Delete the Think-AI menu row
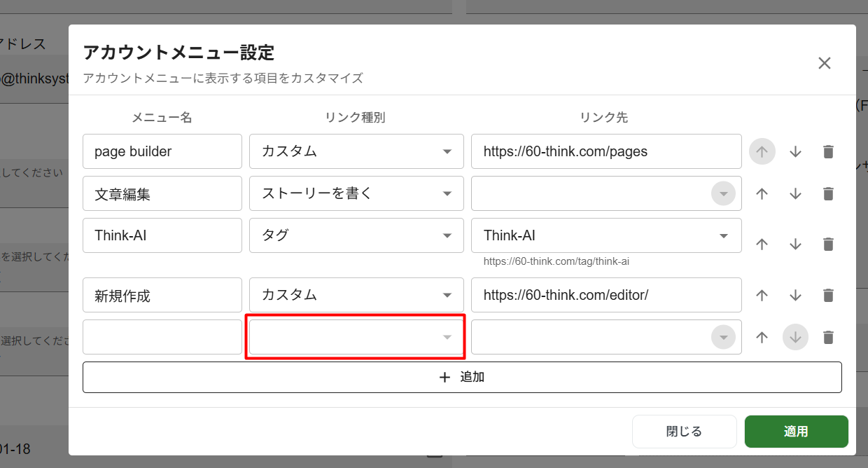Viewport: 868px width, 468px height. 828,244
